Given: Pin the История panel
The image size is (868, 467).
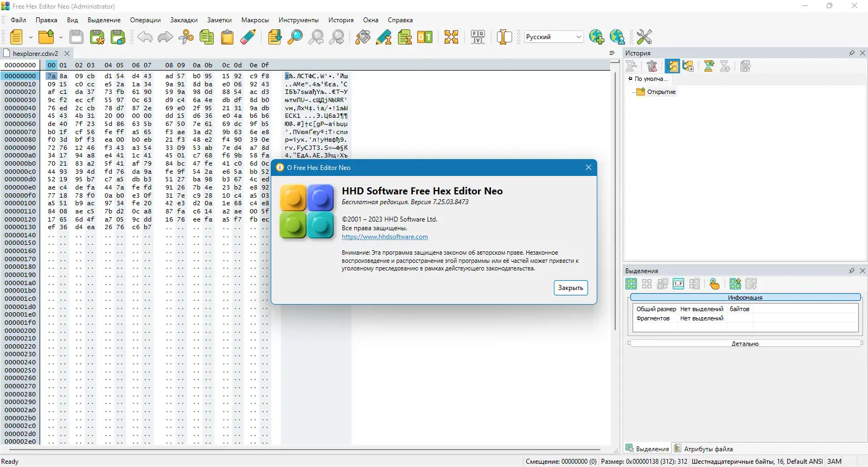Looking at the screenshot, I should (x=852, y=53).
